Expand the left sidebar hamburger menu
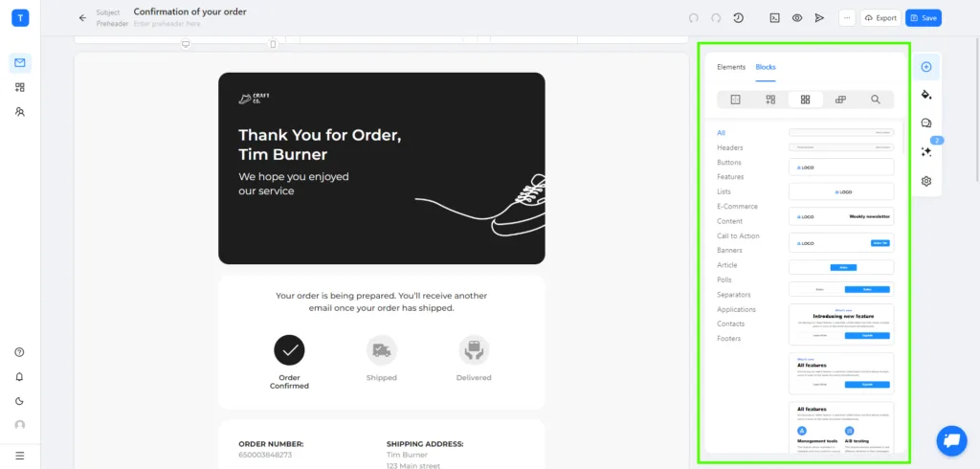This screenshot has width=980, height=469. click(20, 456)
